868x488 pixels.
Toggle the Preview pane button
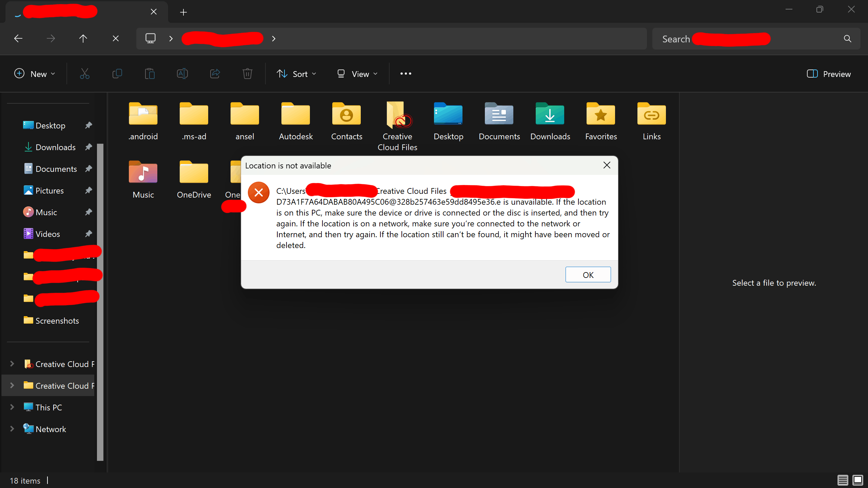[x=829, y=74]
